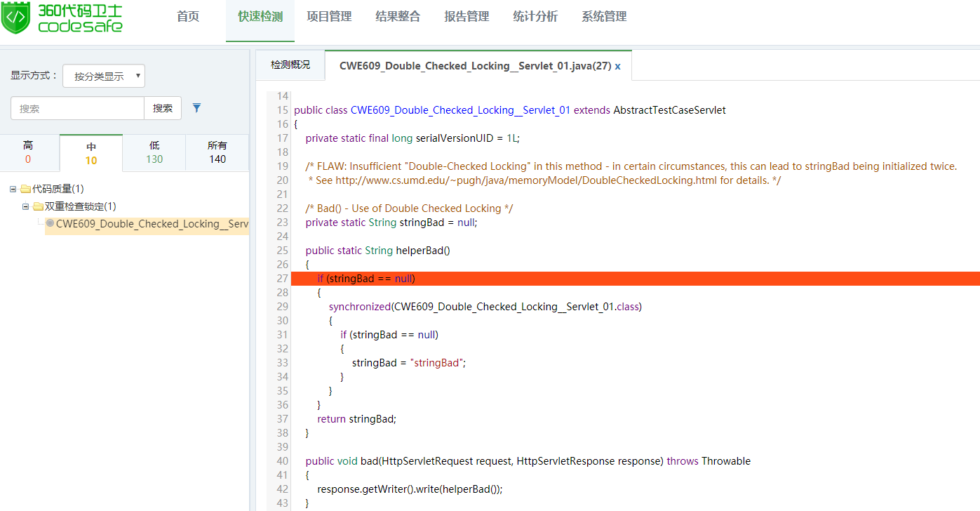Focus the 搜索 text input field
The height and width of the screenshot is (511, 980).
pos(78,108)
